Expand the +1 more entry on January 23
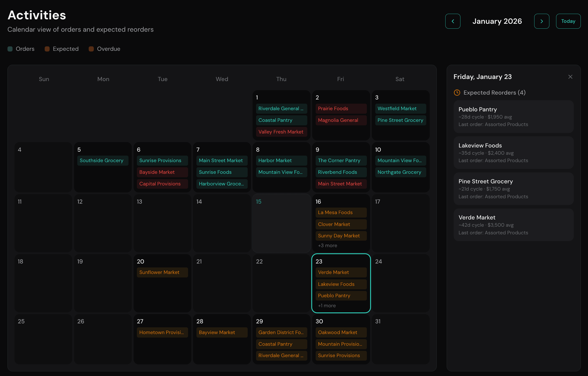 [x=327, y=305]
